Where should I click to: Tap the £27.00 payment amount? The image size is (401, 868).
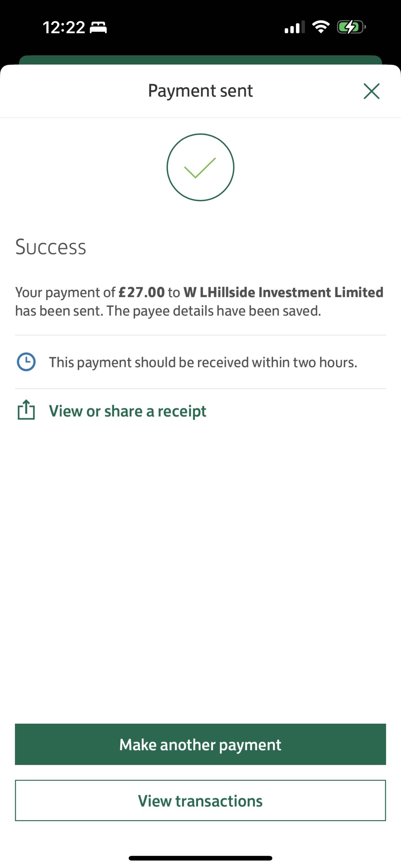pyautogui.click(x=142, y=292)
